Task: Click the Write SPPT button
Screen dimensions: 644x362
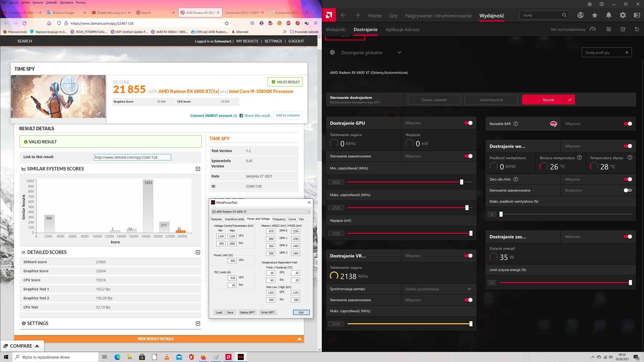Action: [x=267, y=312]
